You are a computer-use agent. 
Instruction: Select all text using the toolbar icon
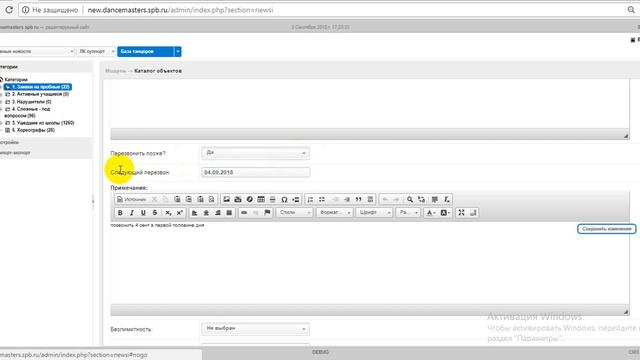click(435, 199)
